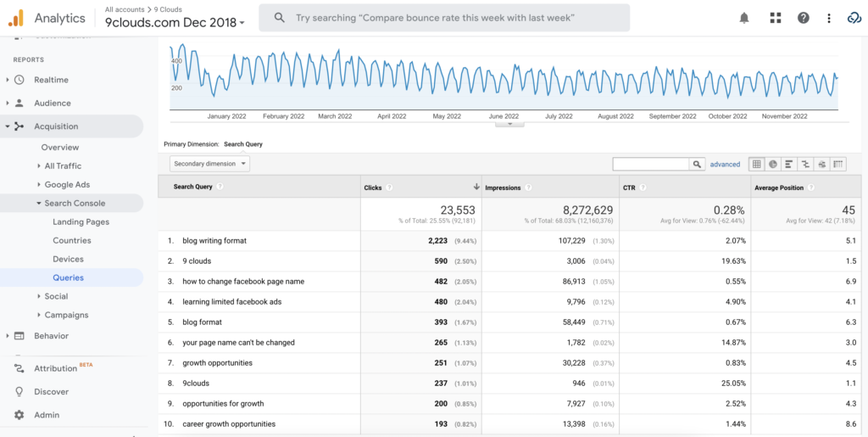
Task: Expand Social submenu
Action: click(39, 296)
